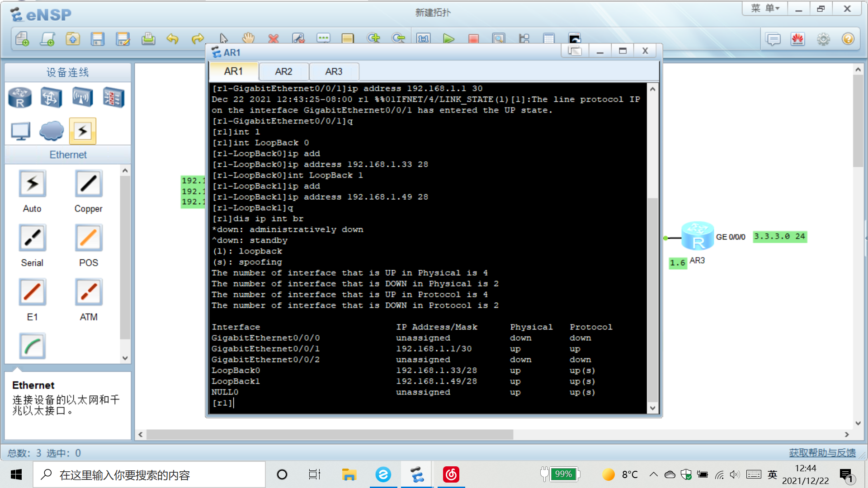The width and height of the screenshot is (868, 488).
Task: Start devices with green play button
Action: coord(448,39)
